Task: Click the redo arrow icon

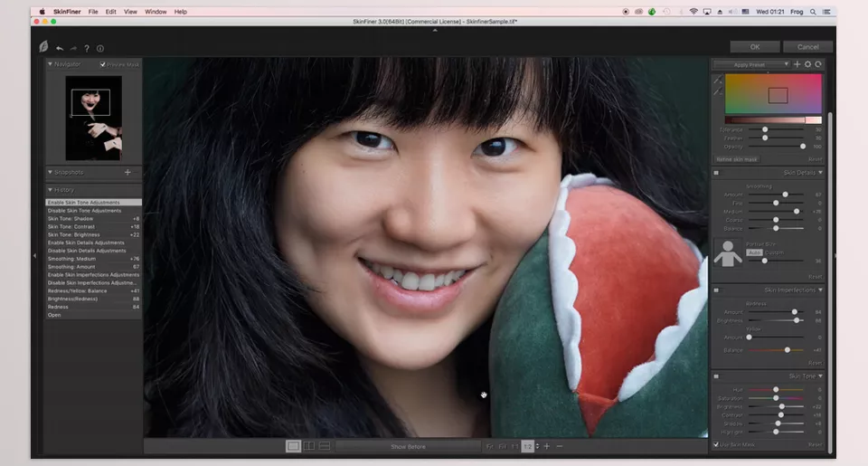Action: [73, 48]
